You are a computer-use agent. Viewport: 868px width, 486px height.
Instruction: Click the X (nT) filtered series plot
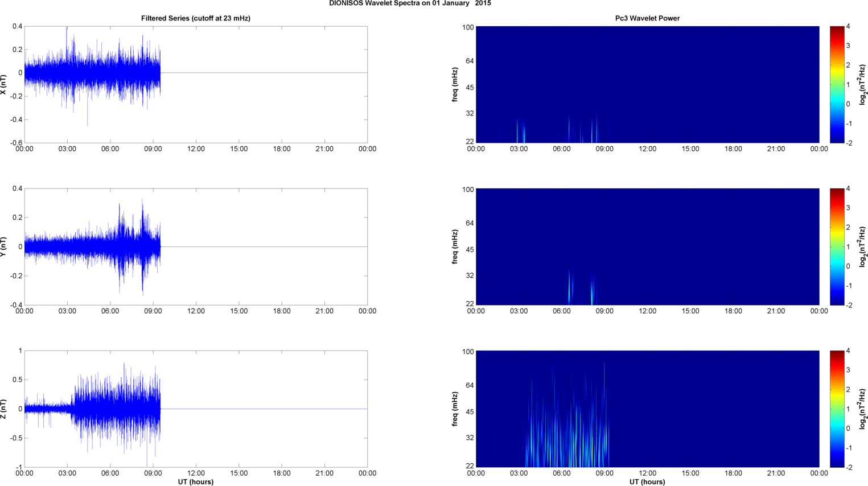tap(196, 85)
